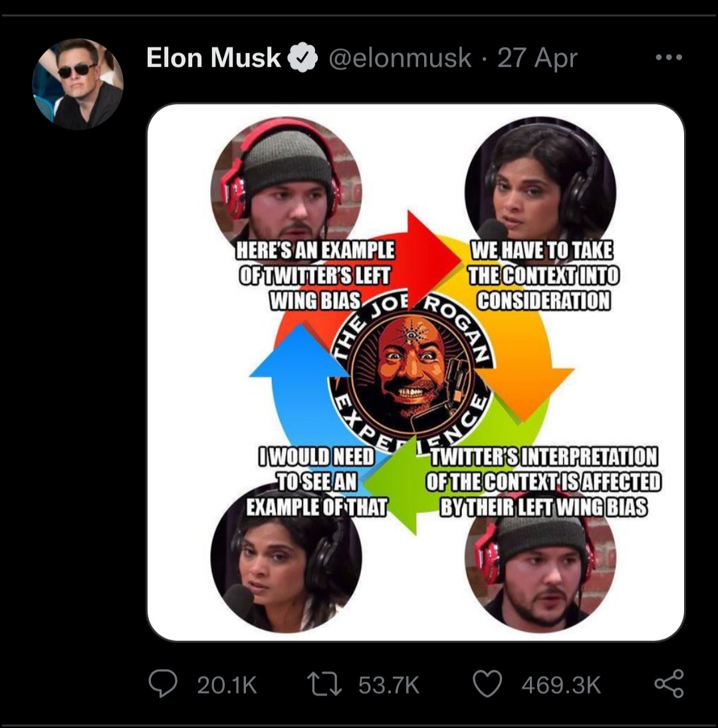The width and height of the screenshot is (718, 728).
Task: Click the share icon below the tweet
Action: (668, 685)
